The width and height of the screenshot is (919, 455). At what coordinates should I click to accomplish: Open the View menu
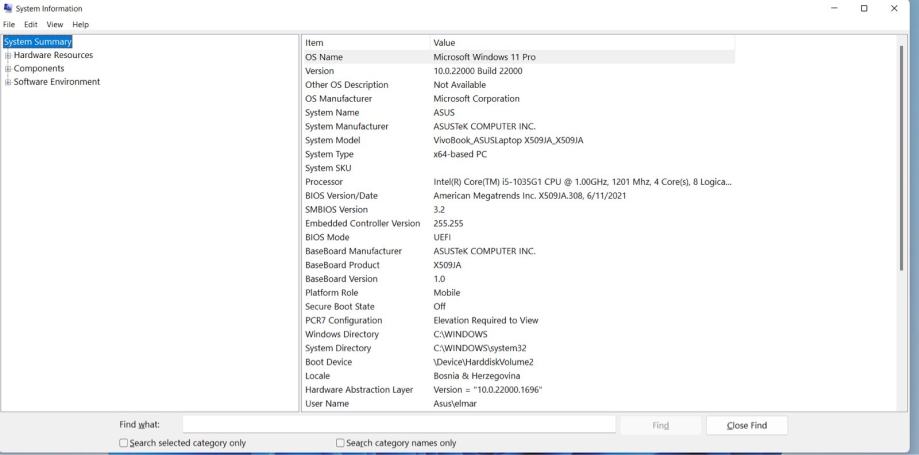click(x=55, y=25)
